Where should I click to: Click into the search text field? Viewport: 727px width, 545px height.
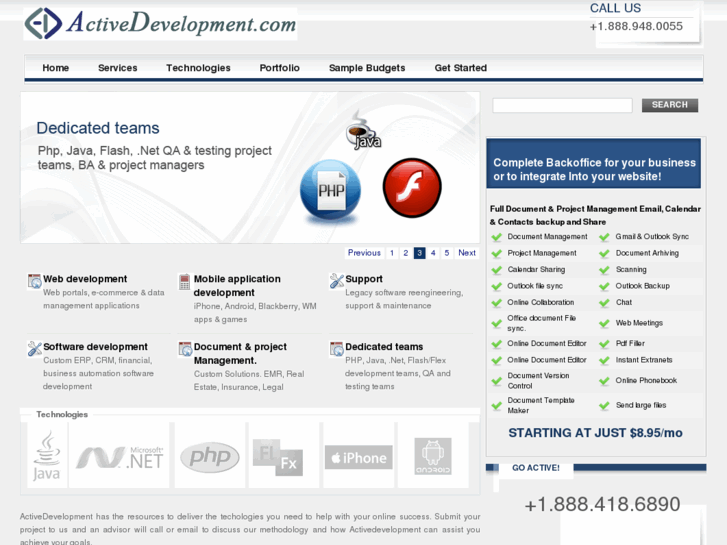coord(562,105)
